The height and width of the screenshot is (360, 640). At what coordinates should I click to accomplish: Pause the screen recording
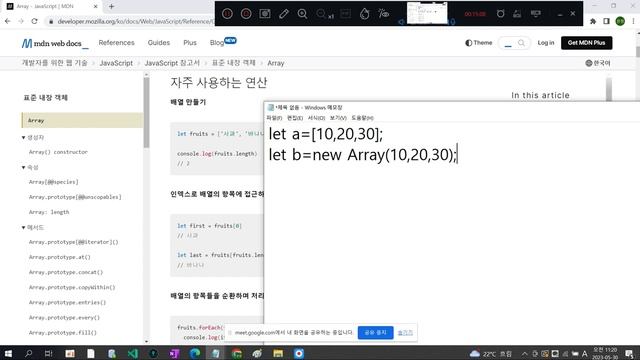pos(227,13)
